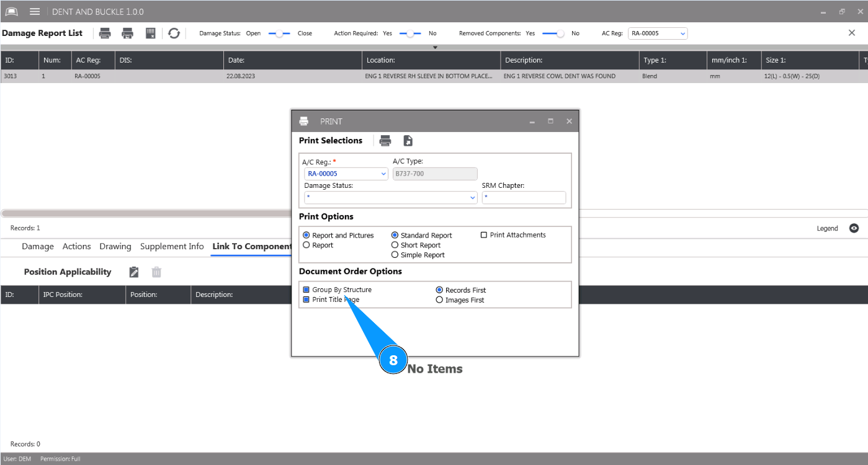Toggle the Action Required Yes/No slider
Image resolution: width=868 pixels, height=465 pixels.
[410, 33]
